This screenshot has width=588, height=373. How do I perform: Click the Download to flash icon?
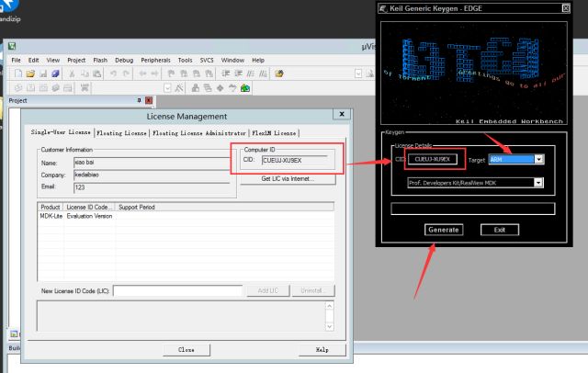(85, 88)
